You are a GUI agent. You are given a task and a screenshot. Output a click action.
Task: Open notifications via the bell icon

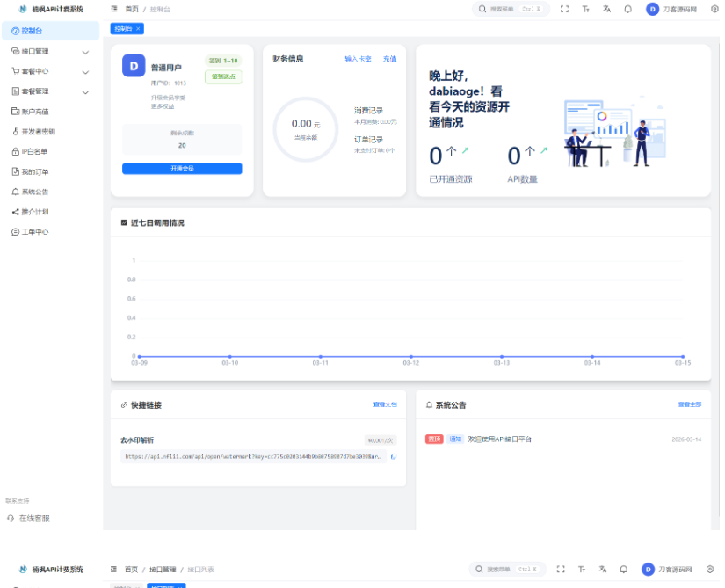coord(627,8)
